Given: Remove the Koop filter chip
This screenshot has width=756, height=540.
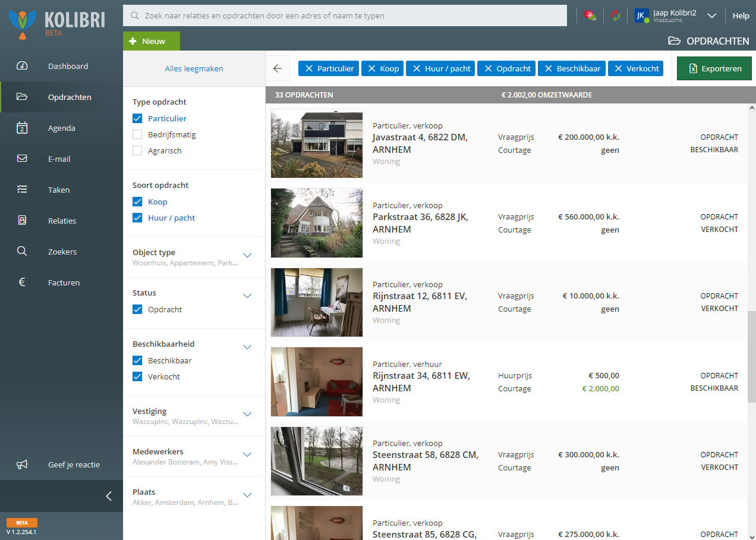Looking at the screenshot, I should (x=372, y=68).
